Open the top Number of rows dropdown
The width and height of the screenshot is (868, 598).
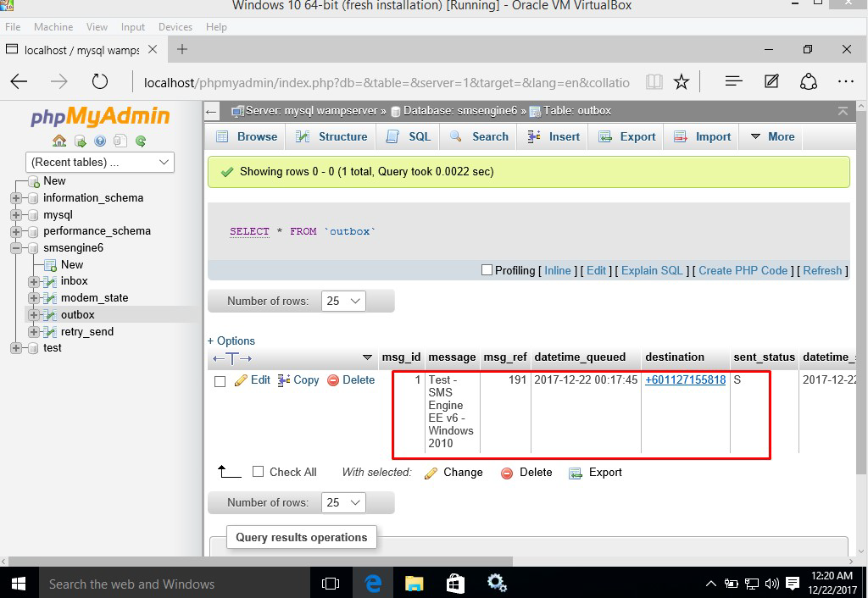click(343, 301)
